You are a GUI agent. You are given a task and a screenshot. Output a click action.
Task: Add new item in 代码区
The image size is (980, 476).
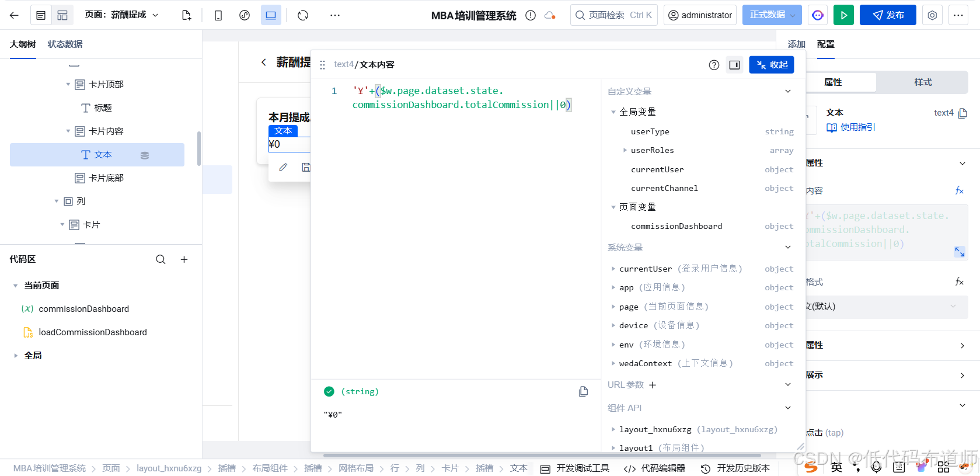(184, 259)
